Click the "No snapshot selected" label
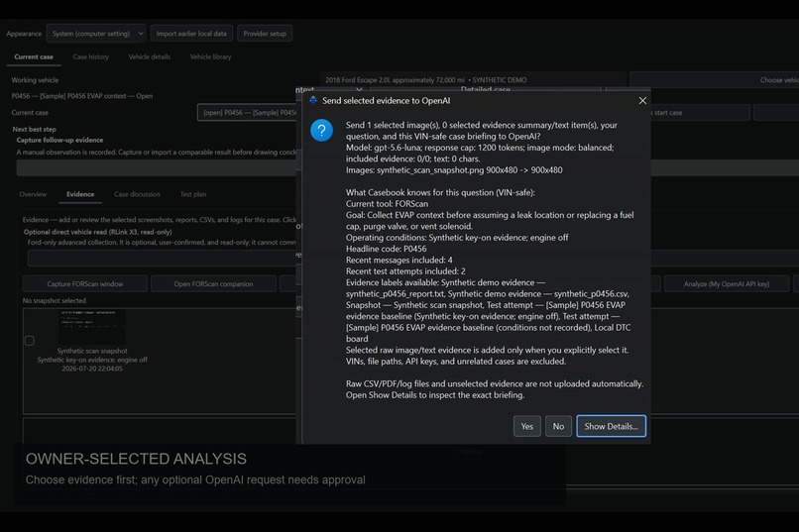The image size is (799, 532). [54, 301]
